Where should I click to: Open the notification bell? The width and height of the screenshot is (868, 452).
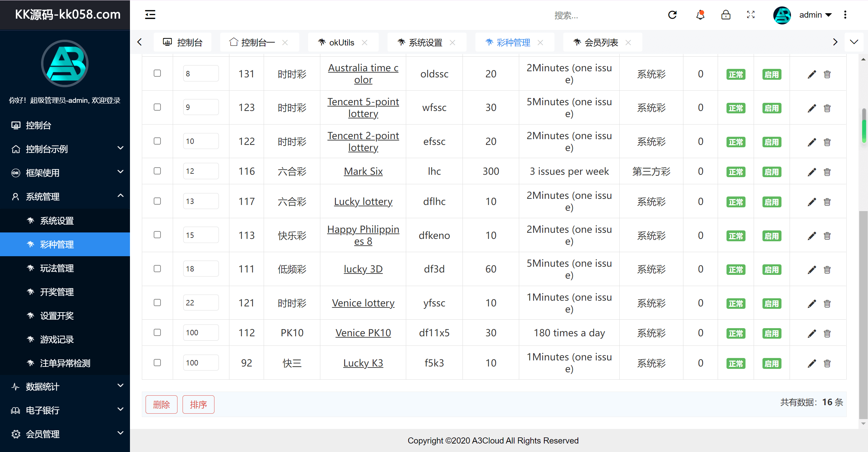[700, 15]
